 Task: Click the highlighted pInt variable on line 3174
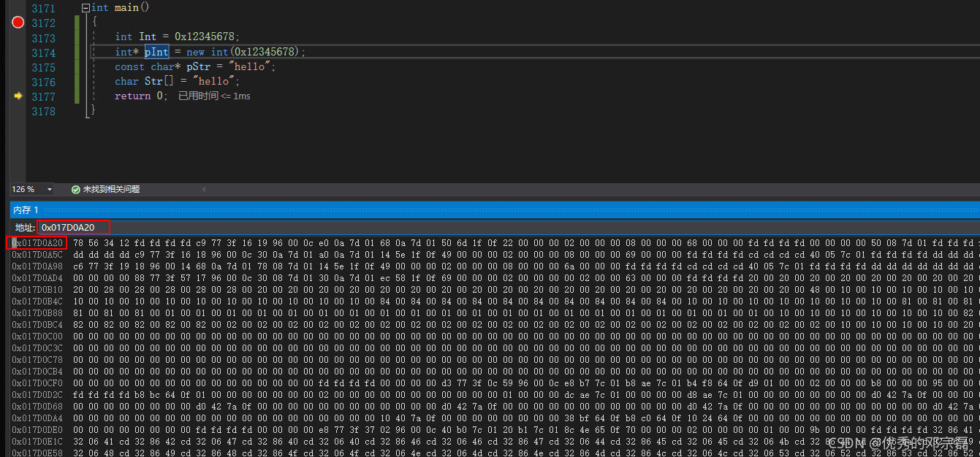pyautogui.click(x=156, y=52)
